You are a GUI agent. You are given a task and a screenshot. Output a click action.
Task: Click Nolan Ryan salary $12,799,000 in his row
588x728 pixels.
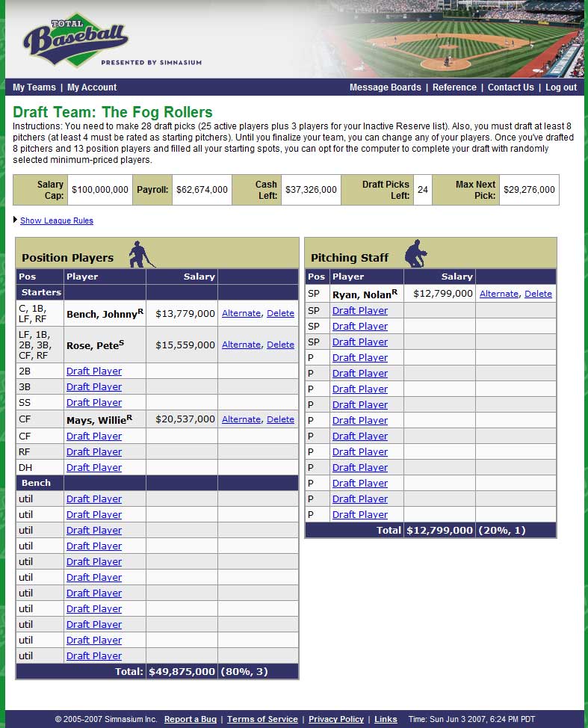click(443, 294)
